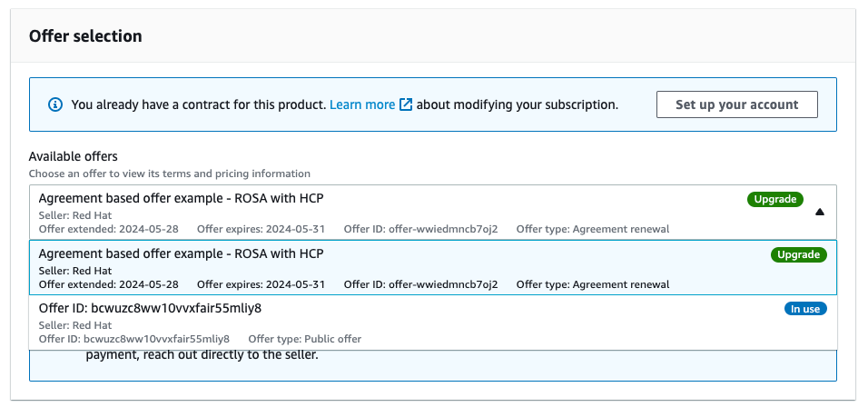This screenshot has height=407, width=868.
Task: Click the external link icon beside Learn more
Action: coord(406,105)
